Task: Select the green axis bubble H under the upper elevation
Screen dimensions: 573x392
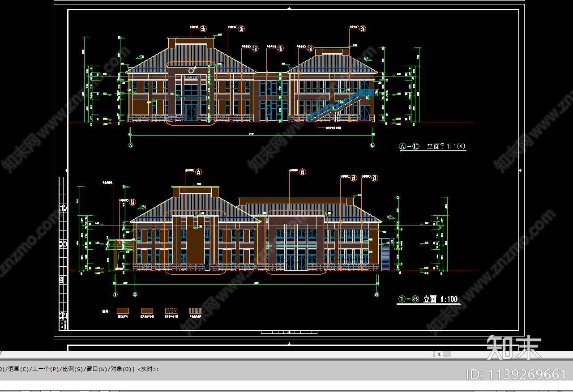Action: pyautogui.click(x=372, y=145)
